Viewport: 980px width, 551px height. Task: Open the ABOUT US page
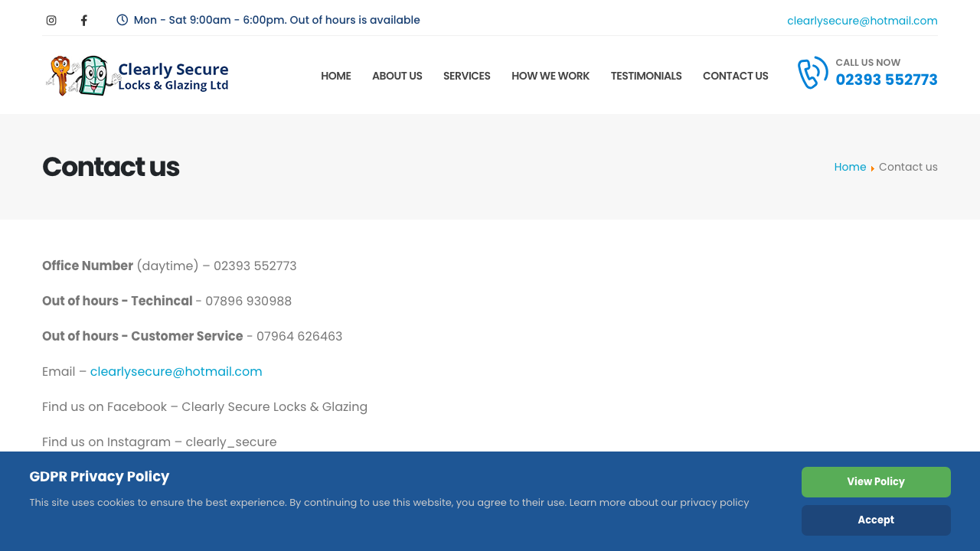[397, 75]
